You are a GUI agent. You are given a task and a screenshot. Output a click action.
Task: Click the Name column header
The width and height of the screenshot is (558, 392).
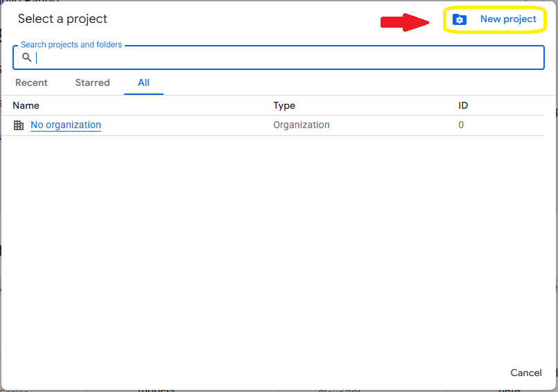(x=26, y=105)
